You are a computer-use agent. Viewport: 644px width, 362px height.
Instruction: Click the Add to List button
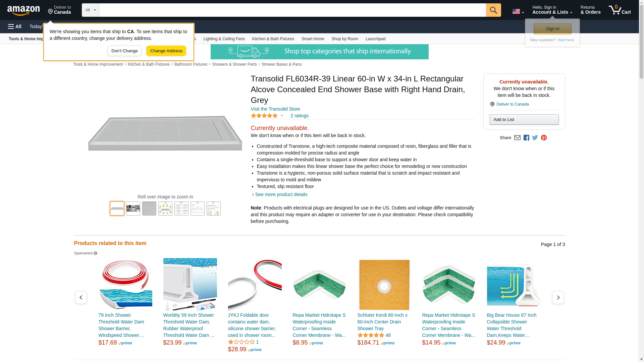tap(524, 120)
